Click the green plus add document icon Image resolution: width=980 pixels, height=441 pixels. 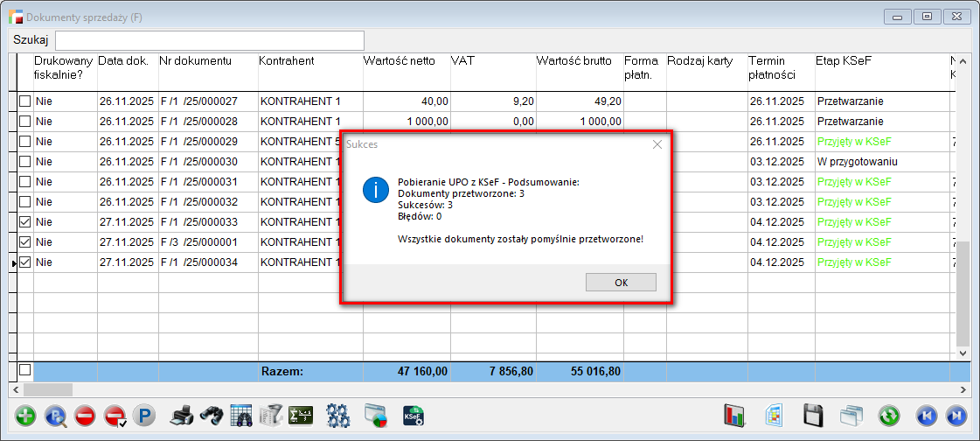26,416
